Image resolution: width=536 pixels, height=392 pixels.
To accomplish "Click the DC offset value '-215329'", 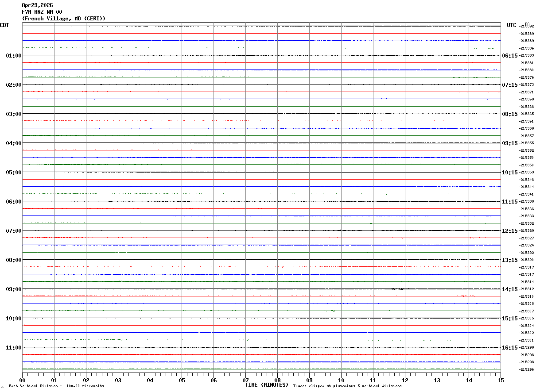I will pos(526,231).
